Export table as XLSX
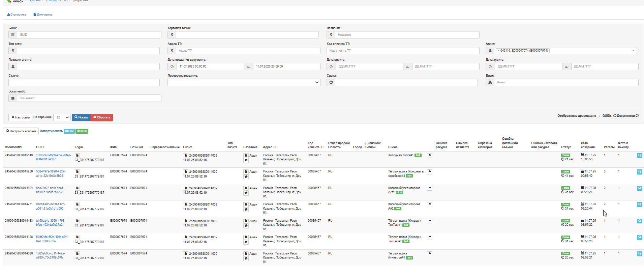Viewport: 644px width, 273px height. 82,131
